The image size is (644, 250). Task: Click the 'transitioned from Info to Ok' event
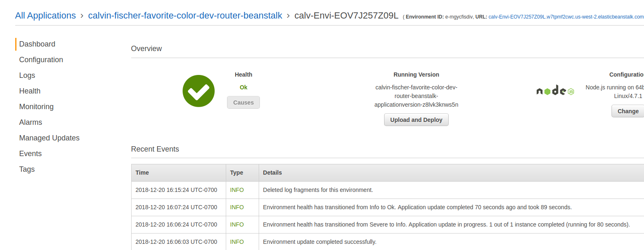tap(417, 207)
